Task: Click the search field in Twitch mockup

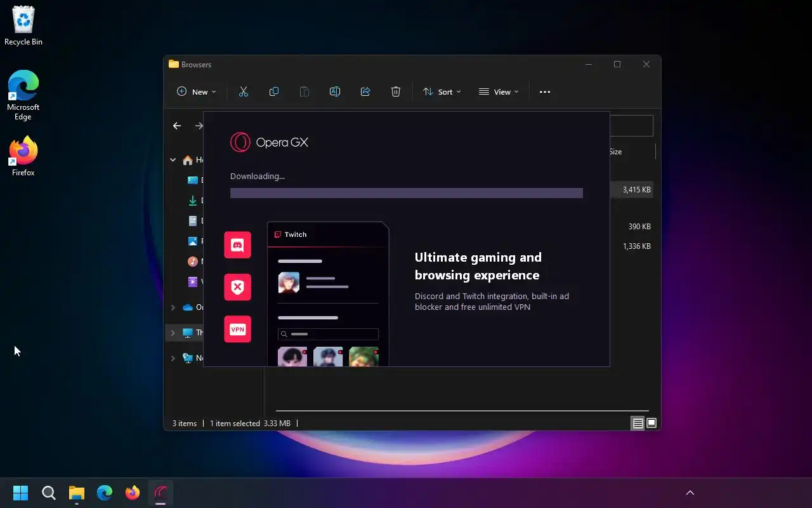Action: tap(328, 334)
